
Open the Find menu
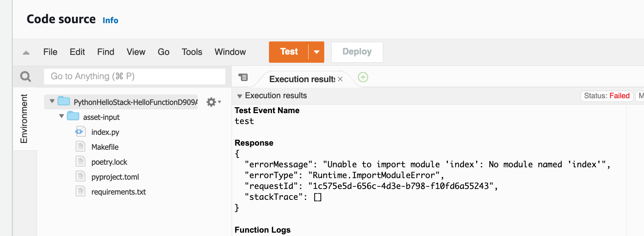106,52
